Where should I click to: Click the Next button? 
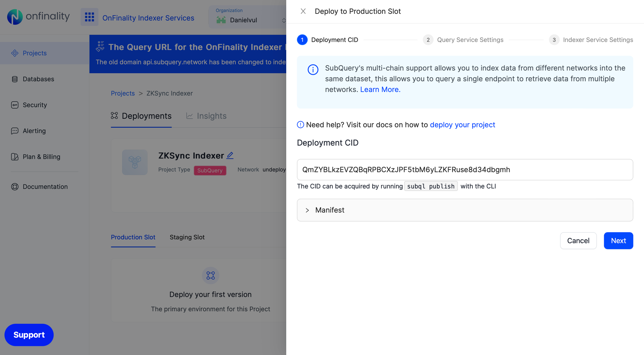coord(618,241)
